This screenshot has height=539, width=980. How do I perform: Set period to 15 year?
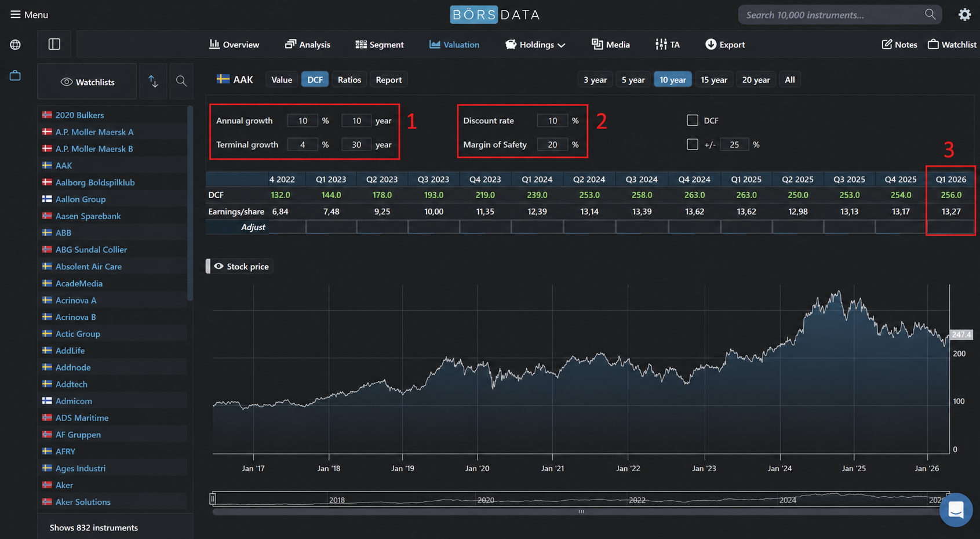pyautogui.click(x=714, y=79)
